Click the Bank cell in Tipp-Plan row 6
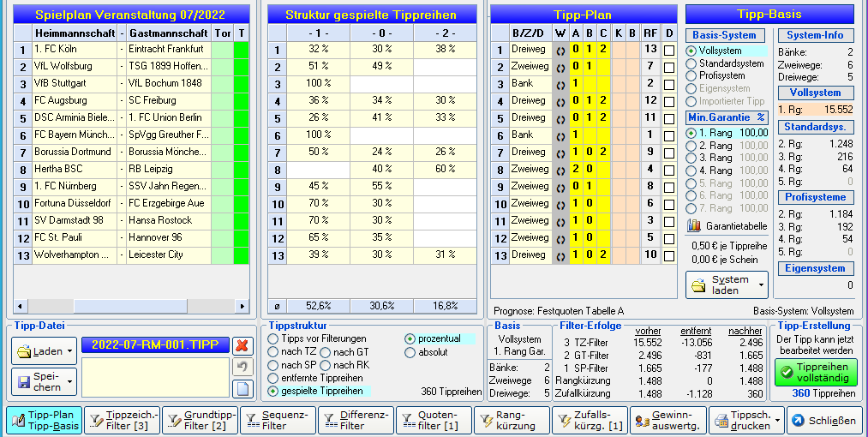Image resolution: width=868 pixels, height=437 pixels. (530, 135)
